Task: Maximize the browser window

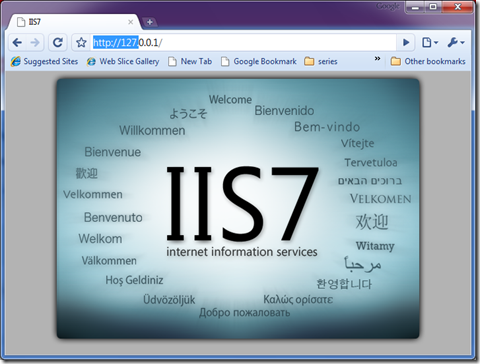Action: [x=433, y=7]
